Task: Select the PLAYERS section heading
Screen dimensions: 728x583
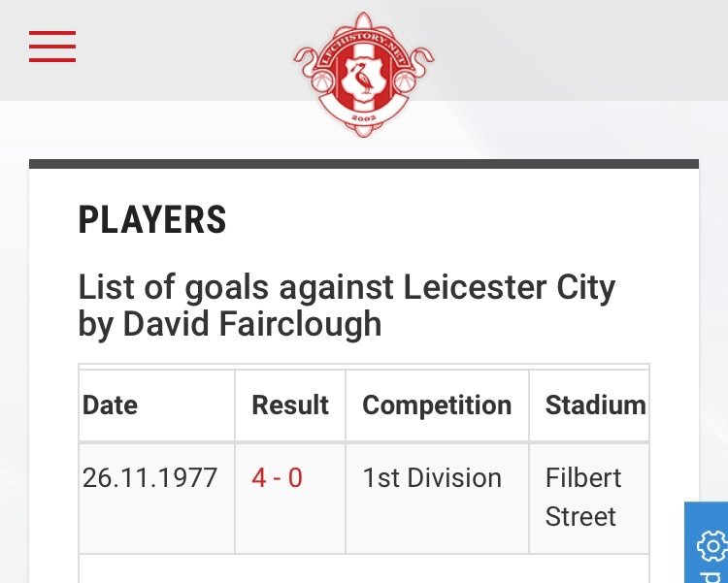Action: (x=152, y=220)
